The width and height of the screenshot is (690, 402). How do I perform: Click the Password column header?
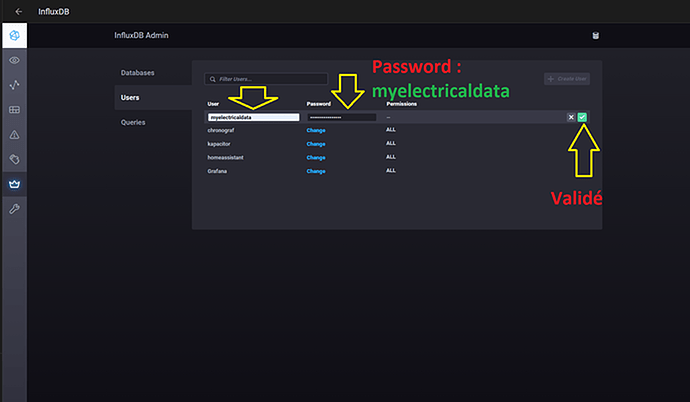click(319, 104)
